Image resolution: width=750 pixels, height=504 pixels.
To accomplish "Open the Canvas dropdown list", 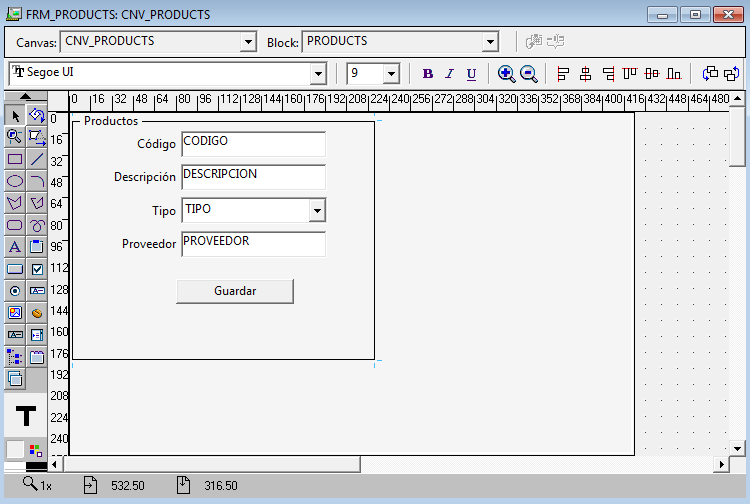I will click(x=248, y=42).
